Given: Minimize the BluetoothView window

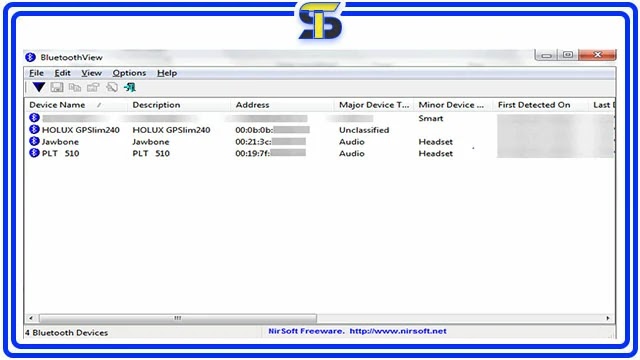Looking at the screenshot, I should click(547, 55).
